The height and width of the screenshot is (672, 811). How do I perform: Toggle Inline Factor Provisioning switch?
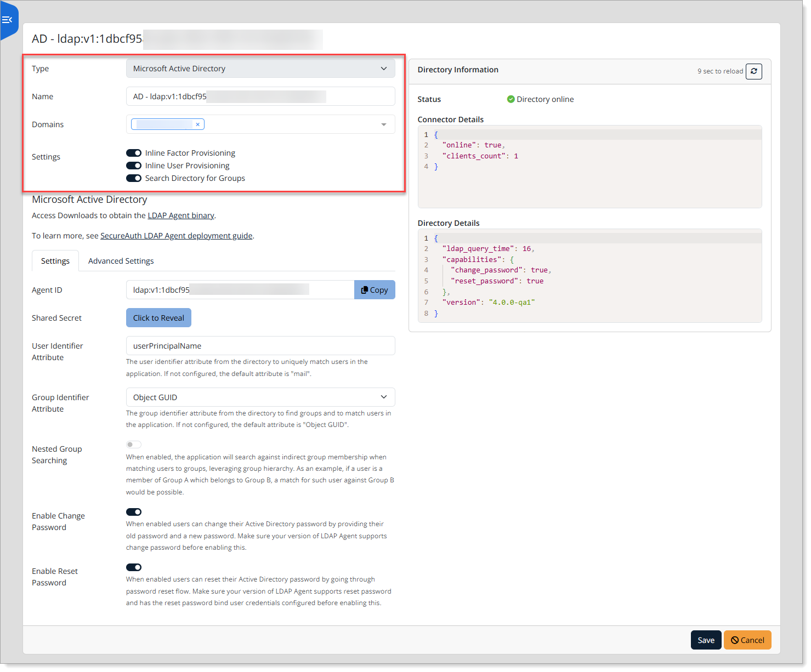[134, 153]
